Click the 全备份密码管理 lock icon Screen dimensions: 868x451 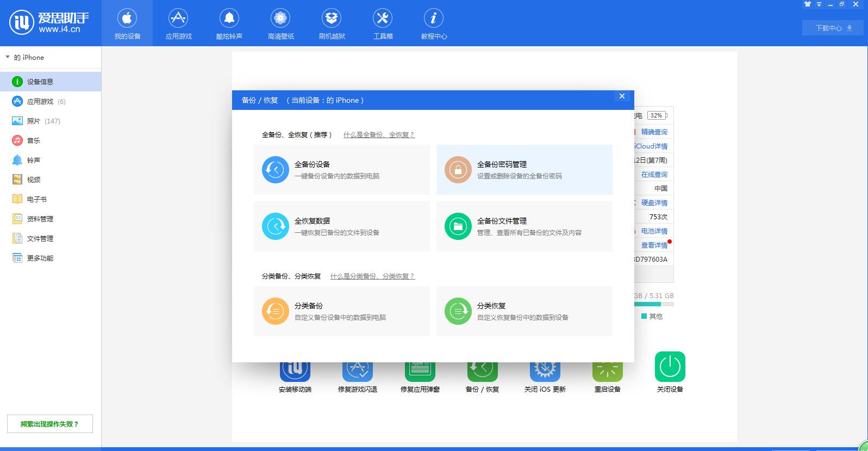[458, 170]
